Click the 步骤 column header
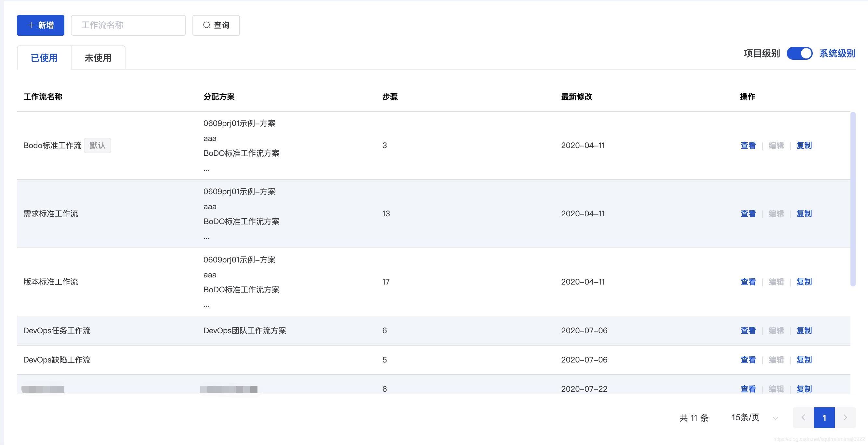 tap(390, 96)
